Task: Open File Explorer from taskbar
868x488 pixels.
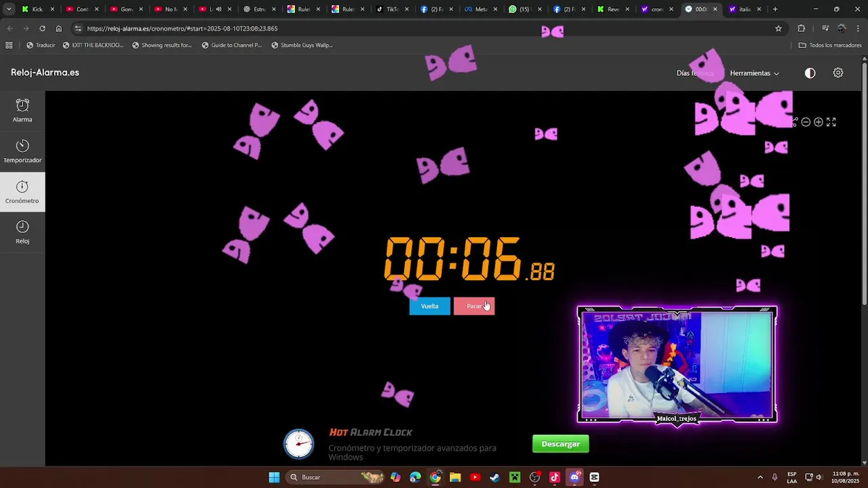Action: point(455,477)
